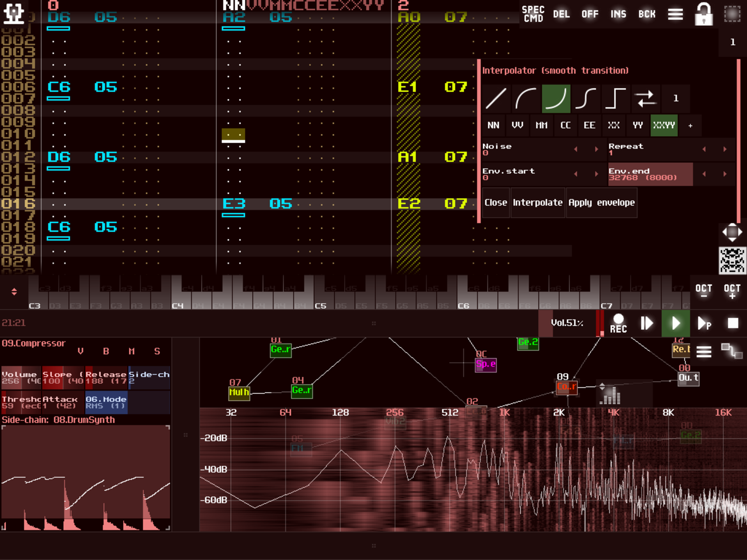747x560 pixels.
Task: Open the pattern editor hamburger menu
Action: point(675,14)
